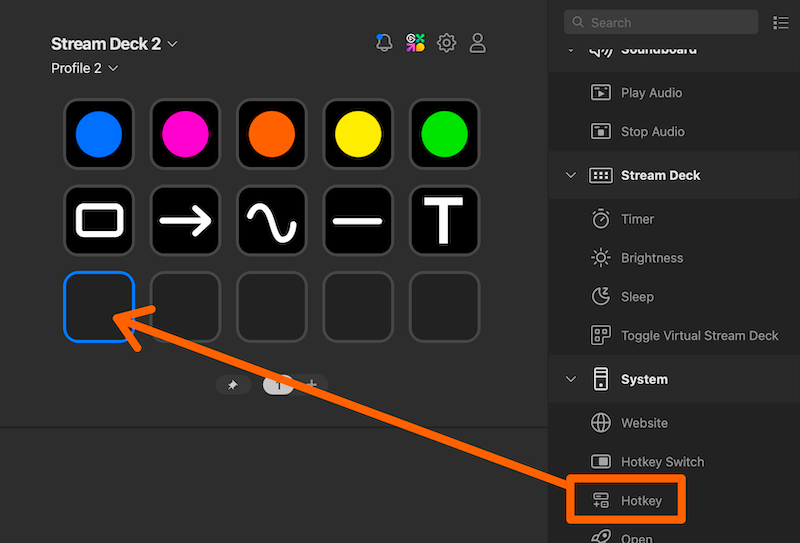
Task: Click the Hotkey keys icon
Action: [x=601, y=501]
